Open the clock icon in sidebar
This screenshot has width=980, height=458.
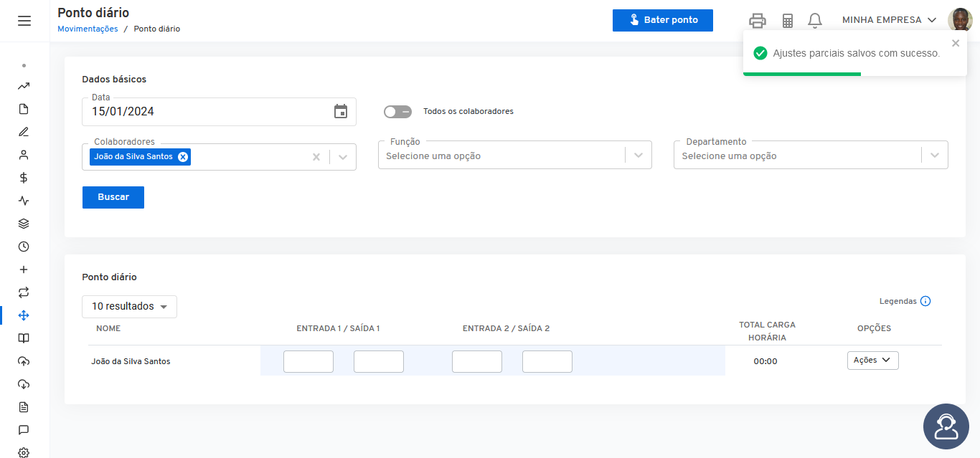(24, 247)
